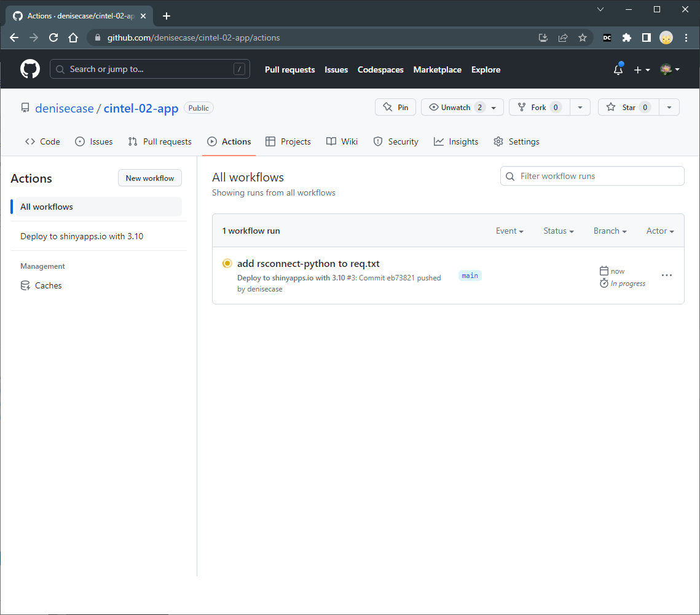Open the Wiki tab
This screenshot has height=615, width=700.
342,141
